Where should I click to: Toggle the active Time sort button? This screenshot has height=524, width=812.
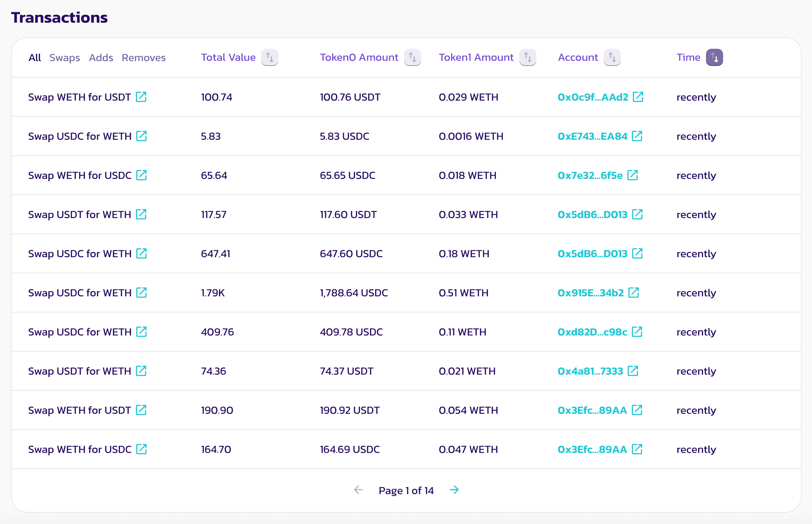[x=715, y=57]
